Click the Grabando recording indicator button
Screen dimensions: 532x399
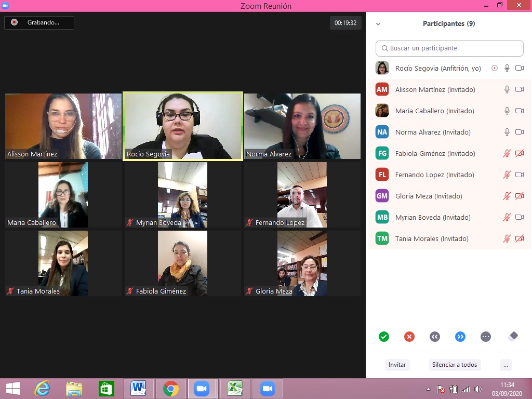click(39, 23)
